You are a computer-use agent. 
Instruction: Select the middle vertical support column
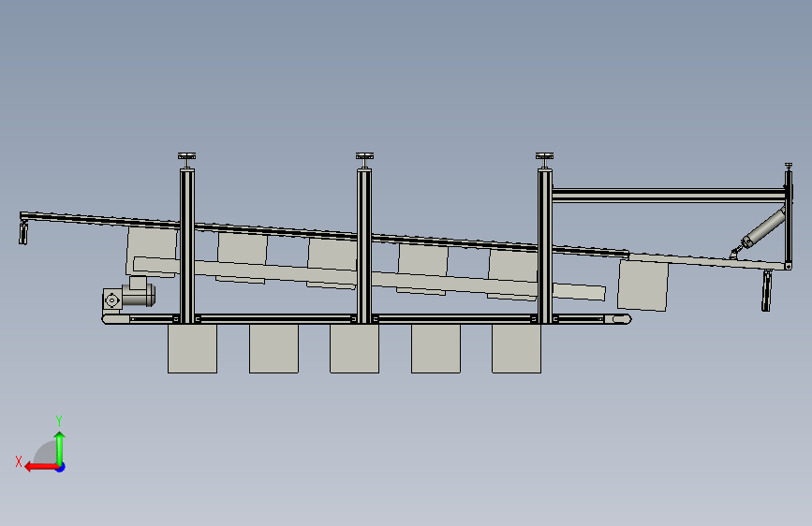[364, 246]
